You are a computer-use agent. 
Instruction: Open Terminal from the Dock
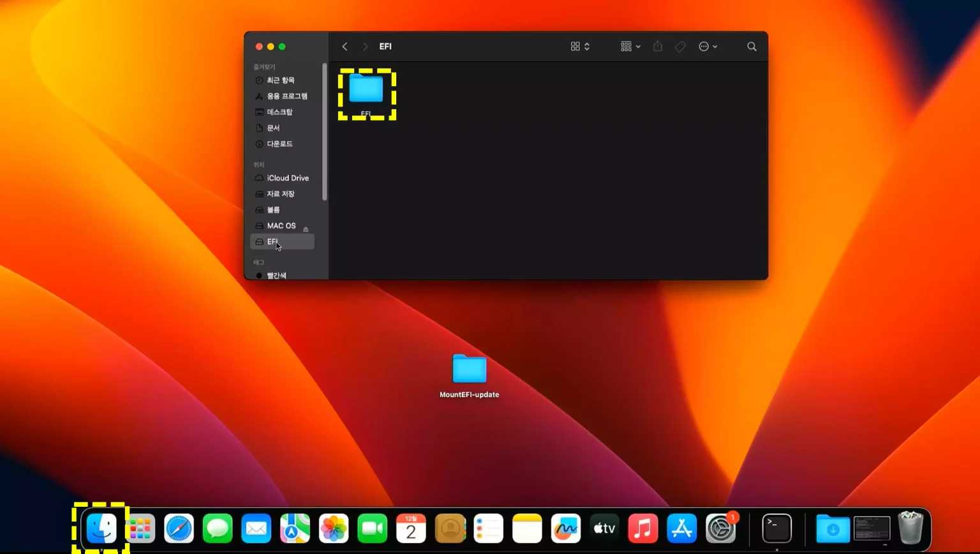tap(777, 528)
